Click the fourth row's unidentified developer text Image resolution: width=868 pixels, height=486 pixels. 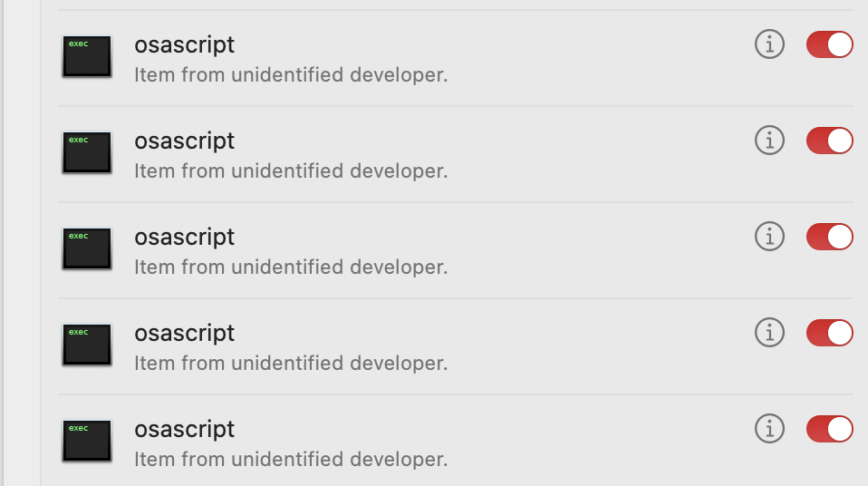pyautogui.click(x=291, y=364)
